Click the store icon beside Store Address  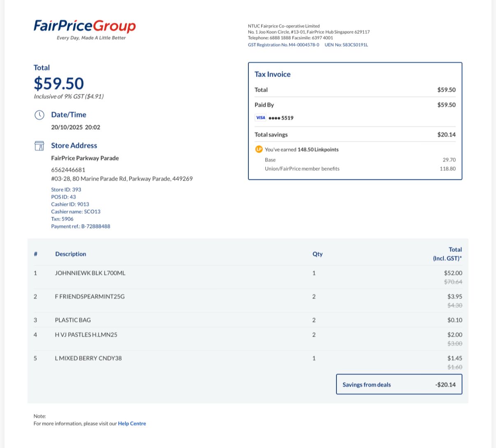click(39, 146)
